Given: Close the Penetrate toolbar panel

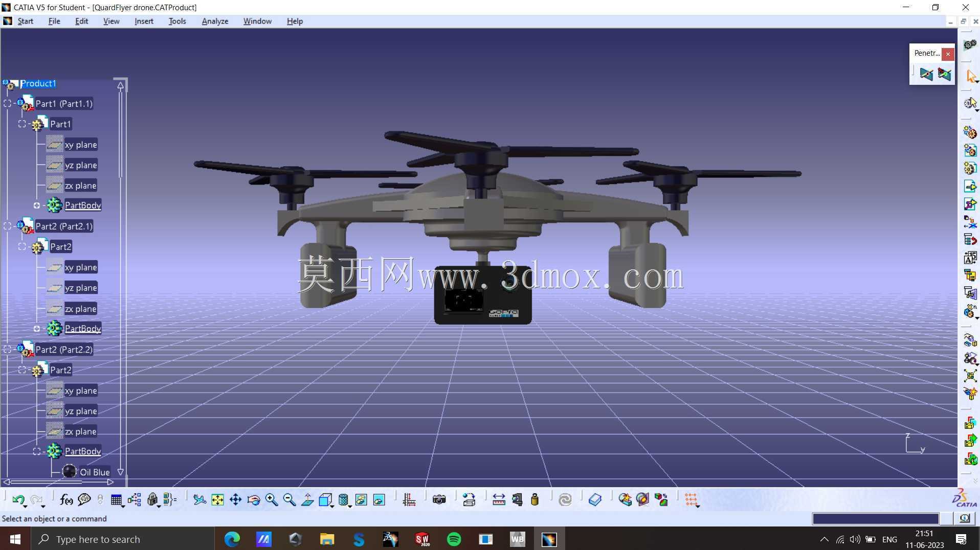Looking at the screenshot, I should (x=948, y=54).
